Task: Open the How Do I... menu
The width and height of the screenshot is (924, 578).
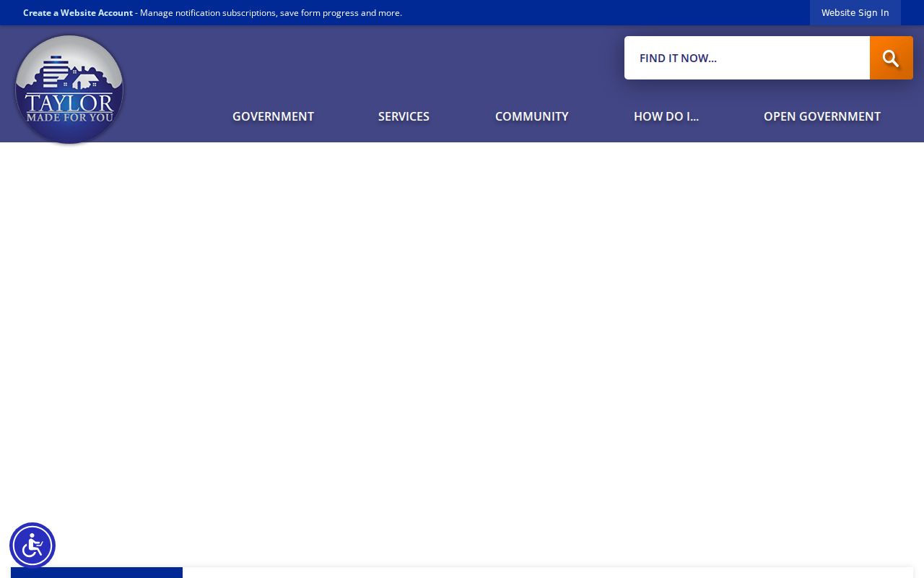Action: click(x=666, y=116)
